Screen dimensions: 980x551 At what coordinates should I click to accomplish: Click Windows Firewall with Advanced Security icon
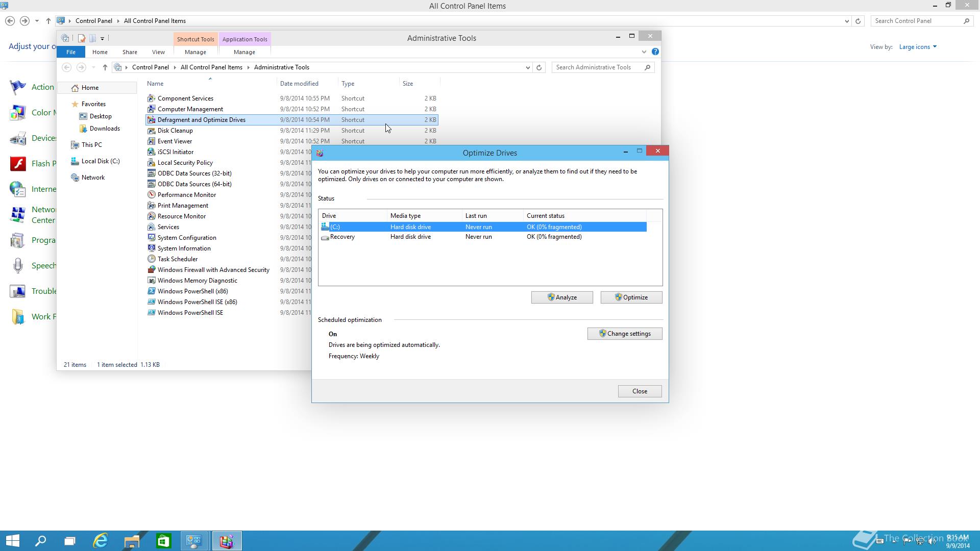(151, 270)
